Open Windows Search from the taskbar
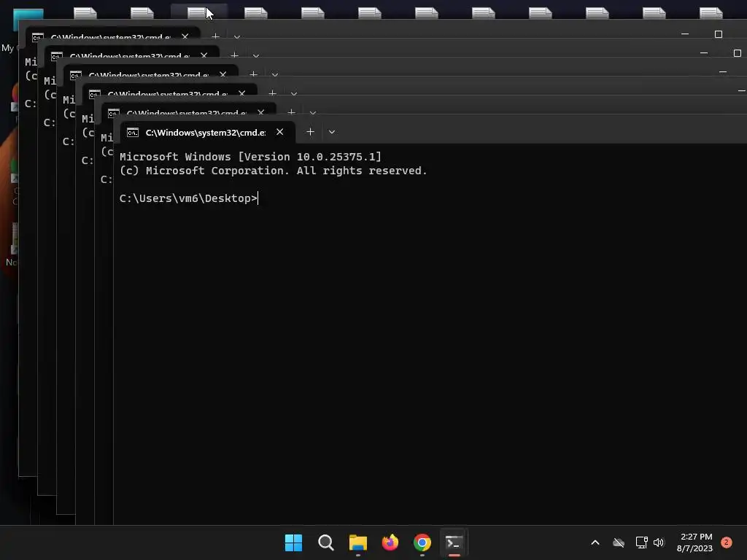 coord(326,542)
